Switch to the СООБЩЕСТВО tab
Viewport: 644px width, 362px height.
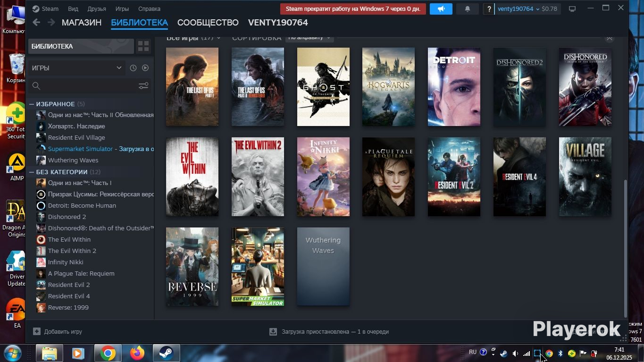[208, 23]
